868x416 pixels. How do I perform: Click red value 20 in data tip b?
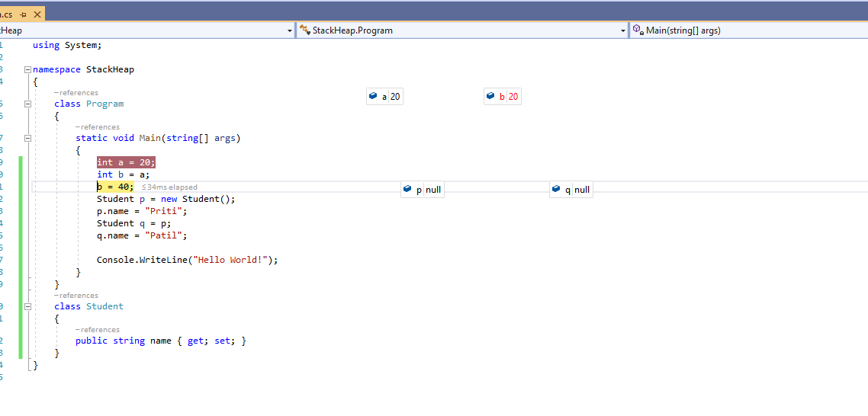[x=513, y=97]
